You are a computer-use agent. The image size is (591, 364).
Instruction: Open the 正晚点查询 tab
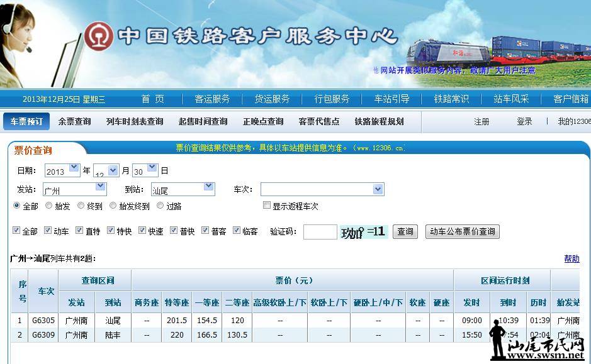(263, 121)
